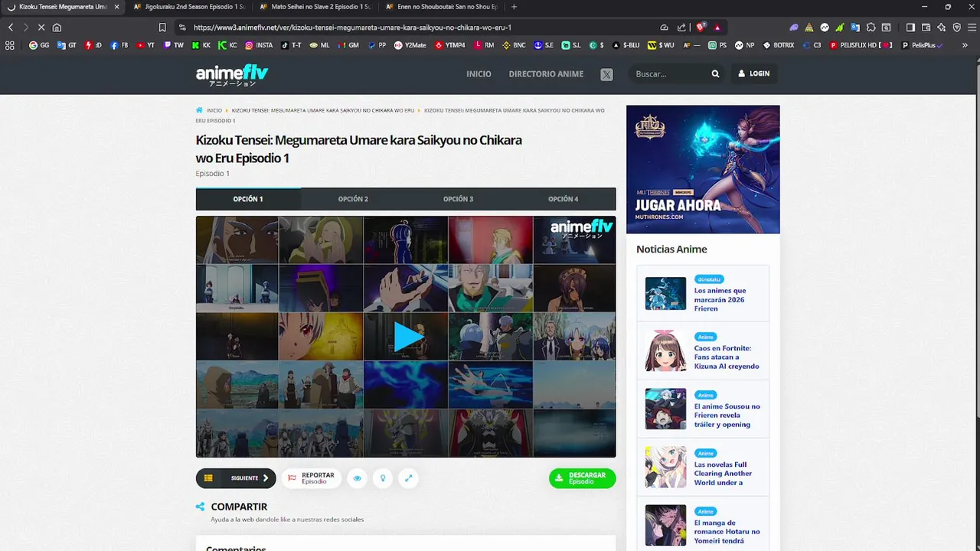980x551 pixels.
Task: Click the browser address bar URL
Action: pyautogui.click(x=352, y=28)
